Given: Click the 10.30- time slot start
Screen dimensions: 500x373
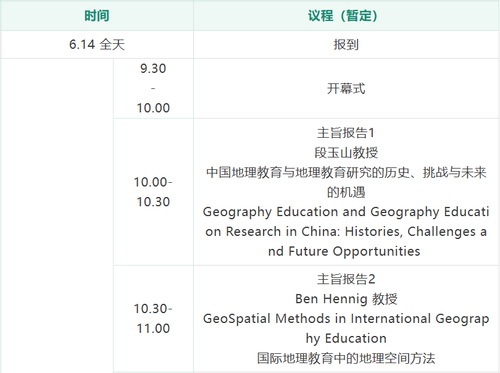Looking at the screenshot, I should pyautogui.click(x=153, y=309).
